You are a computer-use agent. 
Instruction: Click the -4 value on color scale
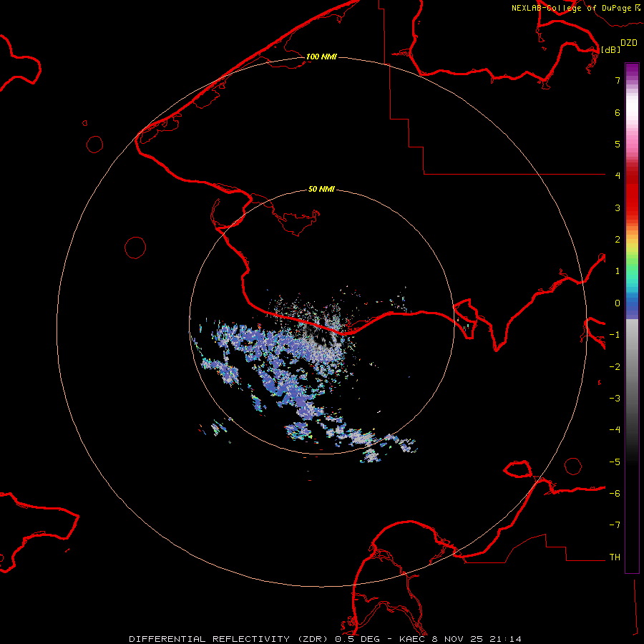(x=615, y=429)
